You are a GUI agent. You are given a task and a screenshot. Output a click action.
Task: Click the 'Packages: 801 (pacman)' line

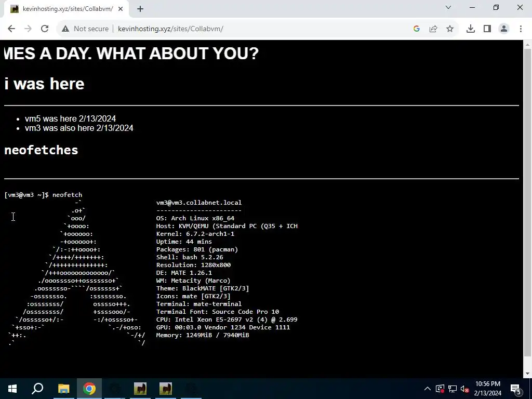click(x=197, y=249)
